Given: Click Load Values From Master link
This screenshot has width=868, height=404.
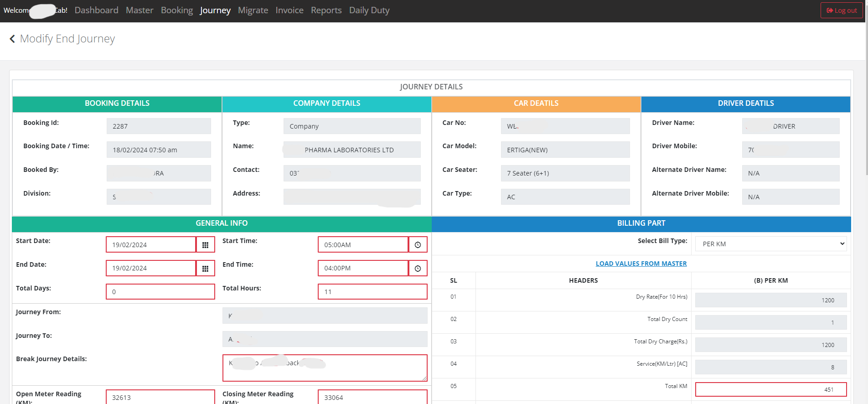Looking at the screenshot, I should pyautogui.click(x=641, y=264).
